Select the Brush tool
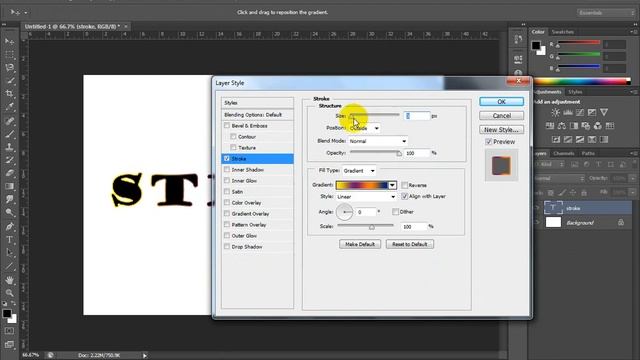Image resolution: width=640 pixels, height=360 pixels. pos(9,133)
